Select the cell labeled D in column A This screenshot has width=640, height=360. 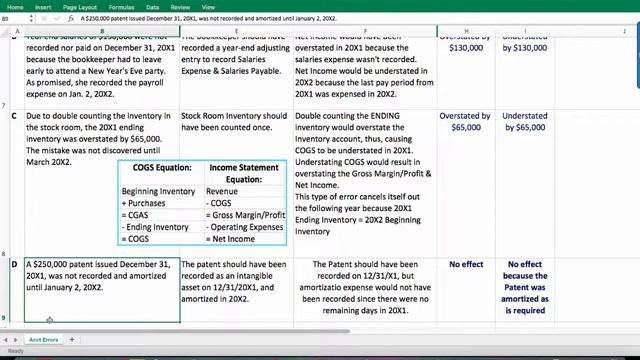[17, 290]
